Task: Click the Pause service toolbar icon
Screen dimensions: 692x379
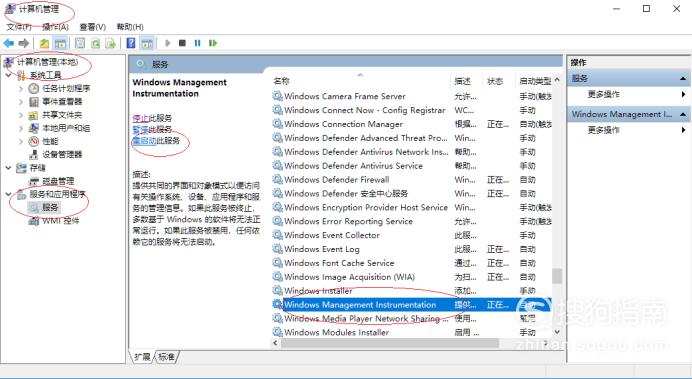Action: point(197,43)
